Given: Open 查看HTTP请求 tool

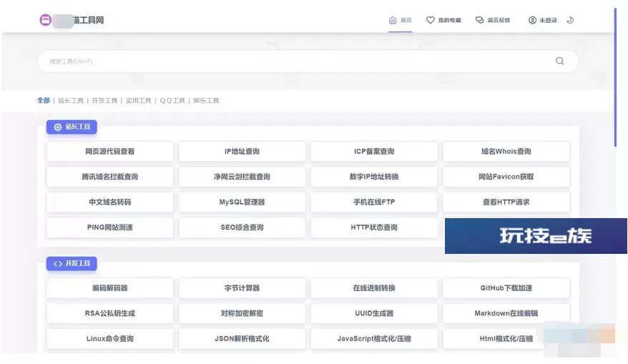Looking at the screenshot, I should tap(506, 202).
